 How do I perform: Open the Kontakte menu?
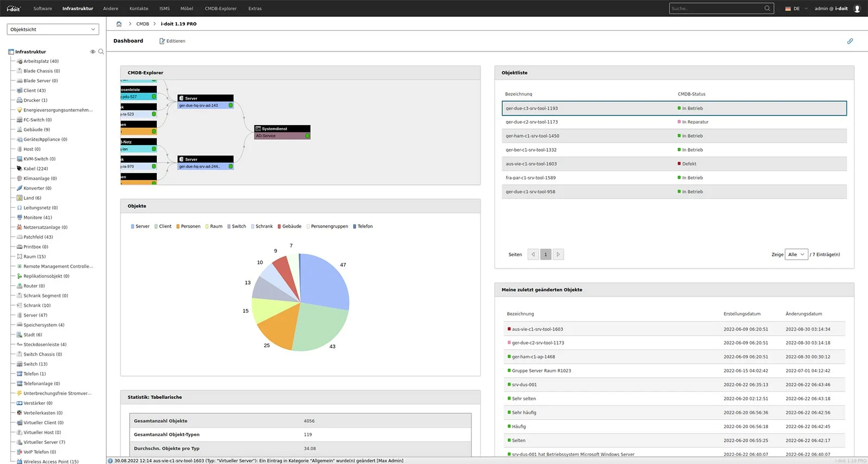139,9
